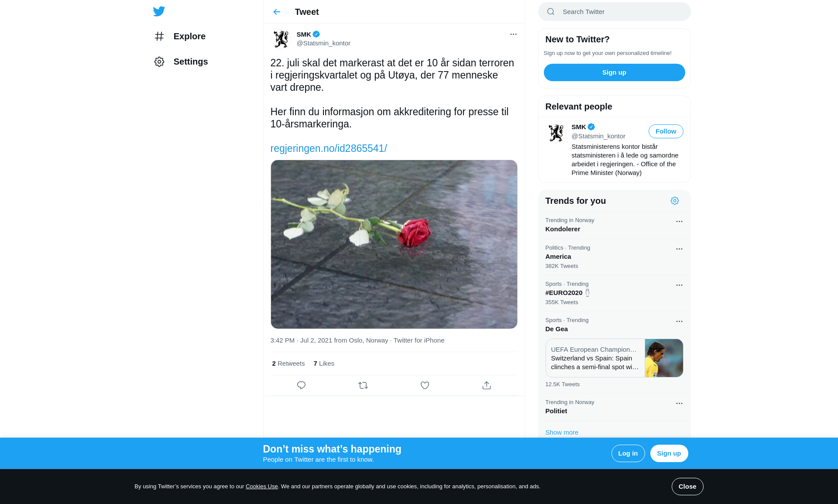Click SMK avatar in tweet header
The height and width of the screenshot is (504, 838).
coord(281,39)
